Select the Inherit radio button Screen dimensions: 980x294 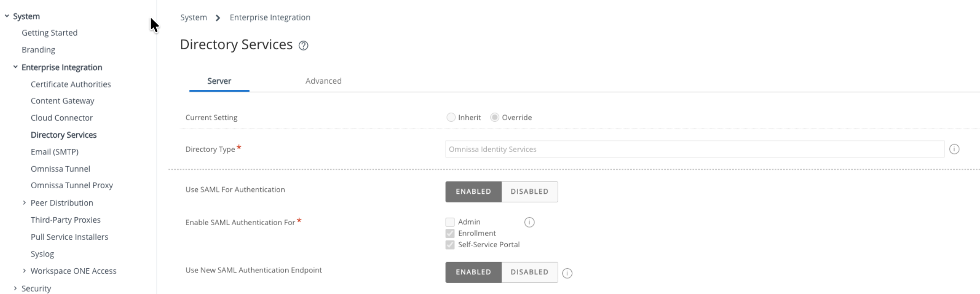[x=451, y=118]
